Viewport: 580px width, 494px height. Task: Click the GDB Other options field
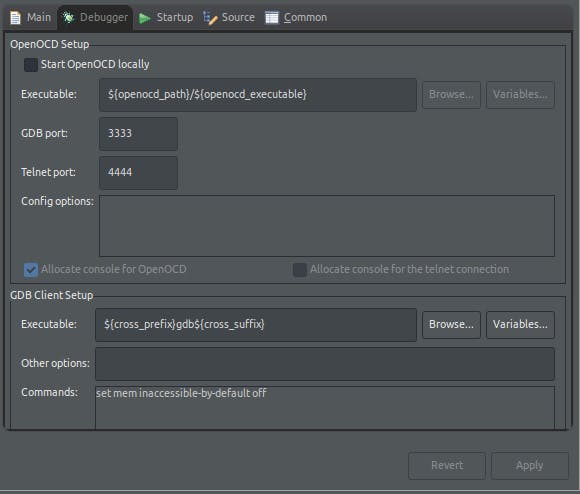(x=325, y=364)
